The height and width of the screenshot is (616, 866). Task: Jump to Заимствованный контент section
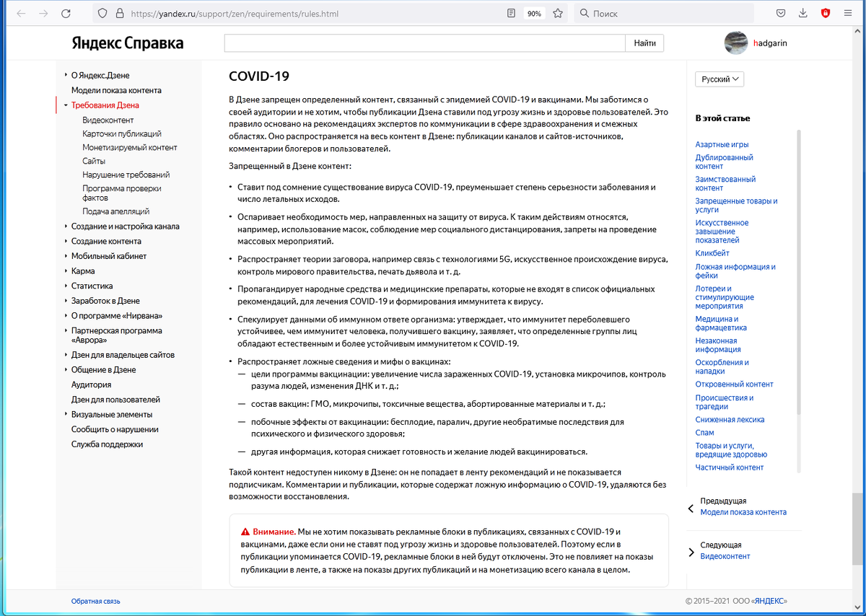click(725, 184)
